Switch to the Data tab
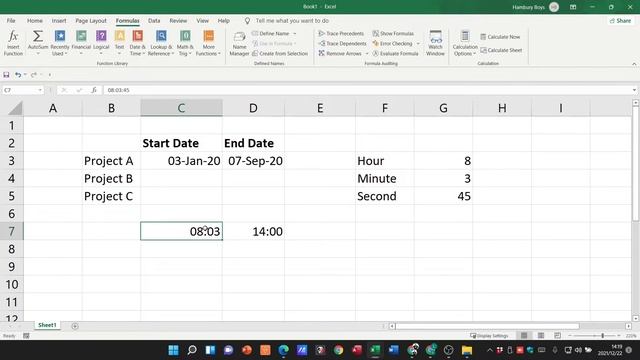 [x=154, y=20]
